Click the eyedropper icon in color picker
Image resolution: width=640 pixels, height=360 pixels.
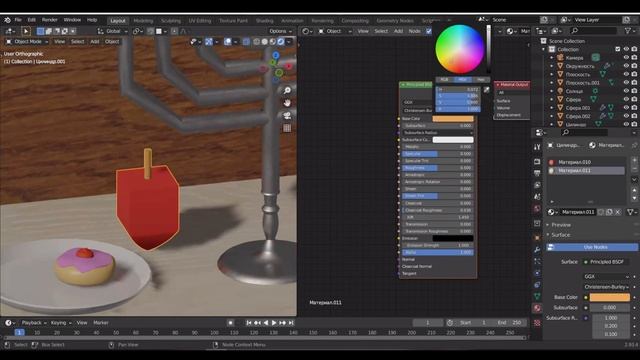pos(487,89)
